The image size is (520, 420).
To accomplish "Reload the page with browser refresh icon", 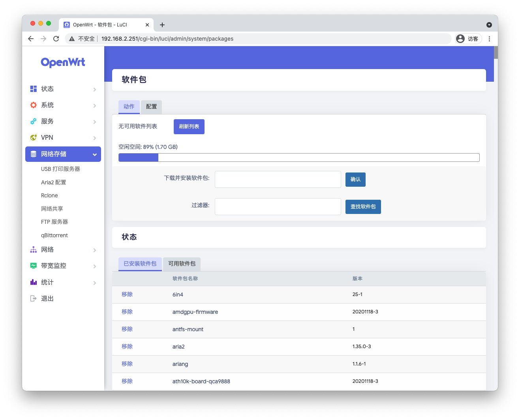I will (x=56, y=39).
